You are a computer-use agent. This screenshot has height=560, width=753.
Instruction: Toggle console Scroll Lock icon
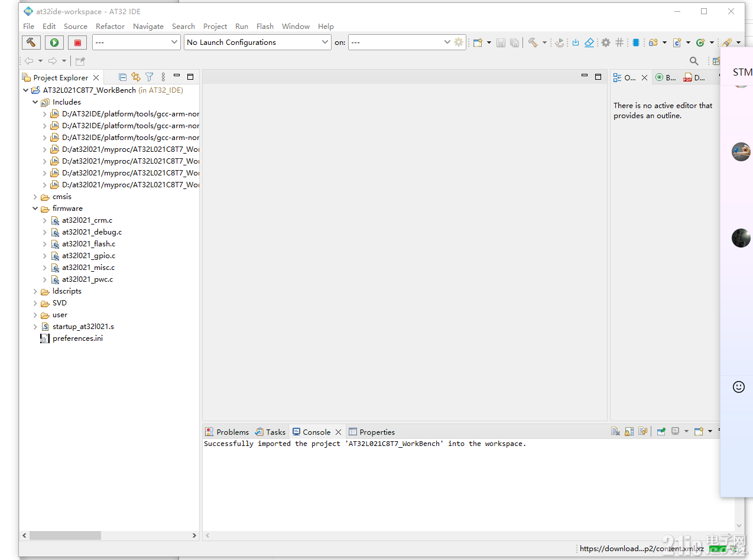click(629, 431)
